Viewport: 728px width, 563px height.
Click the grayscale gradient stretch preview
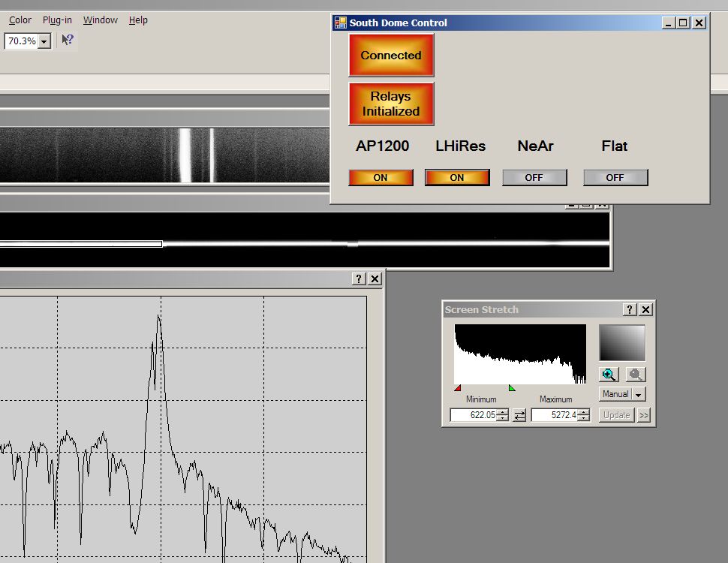[622, 343]
